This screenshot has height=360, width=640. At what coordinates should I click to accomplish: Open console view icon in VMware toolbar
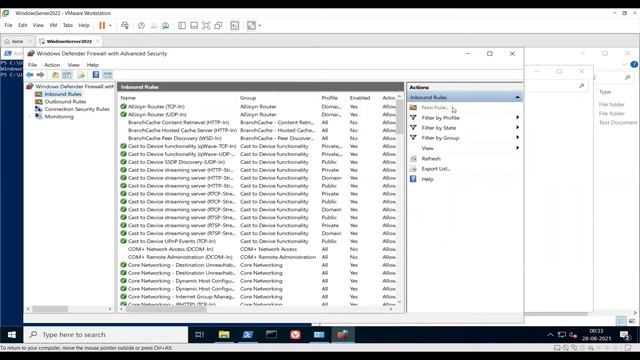235,26
